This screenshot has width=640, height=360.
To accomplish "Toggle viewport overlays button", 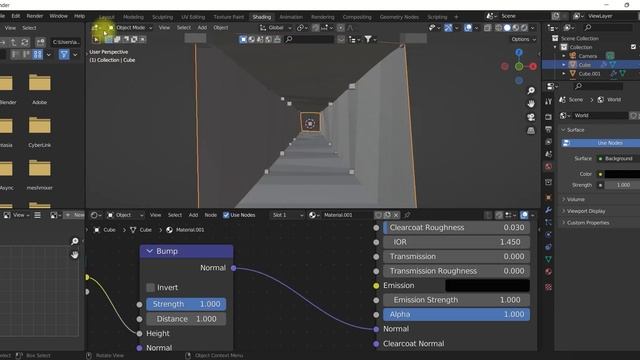I will click(x=468, y=28).
